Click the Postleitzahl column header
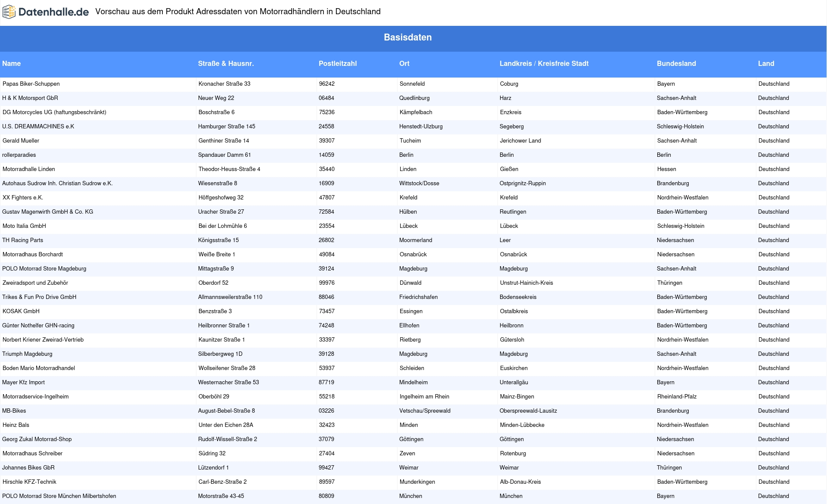827x504 pixels. (338, 64)
